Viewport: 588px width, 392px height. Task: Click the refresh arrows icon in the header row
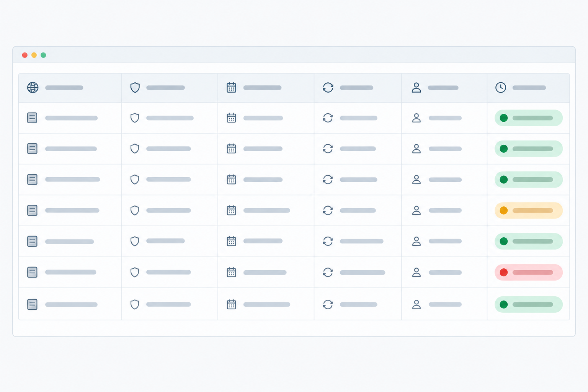click(328, 88)
